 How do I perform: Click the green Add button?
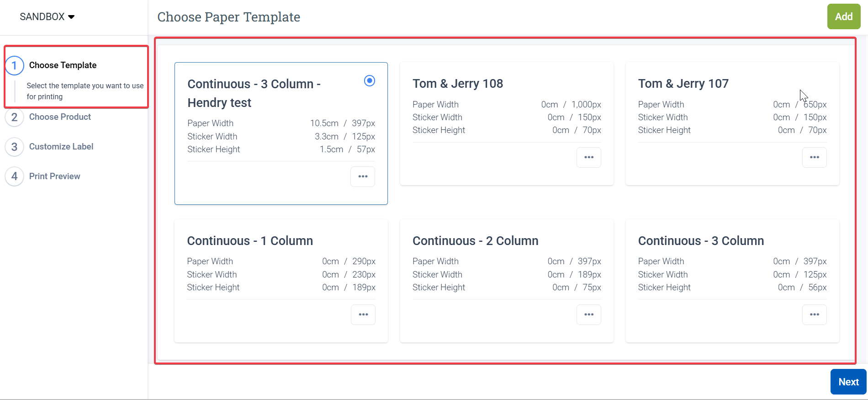pos(843,17)
